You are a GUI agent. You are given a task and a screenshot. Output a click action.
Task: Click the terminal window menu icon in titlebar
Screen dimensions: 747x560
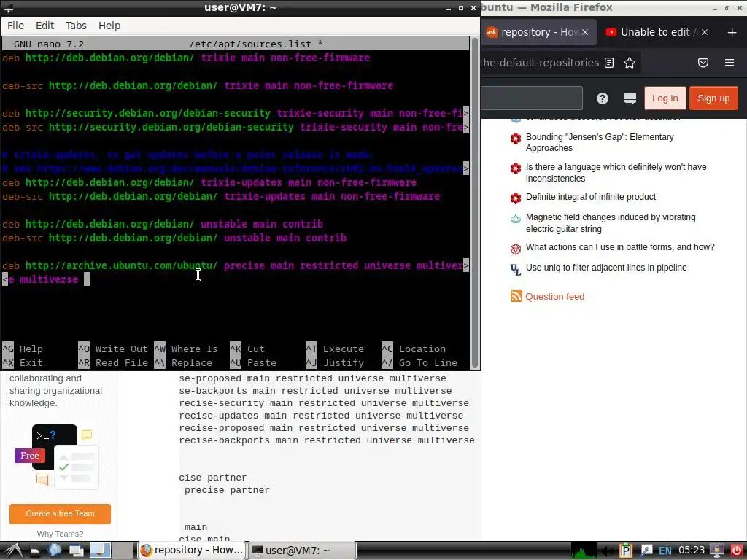point(8,7)
